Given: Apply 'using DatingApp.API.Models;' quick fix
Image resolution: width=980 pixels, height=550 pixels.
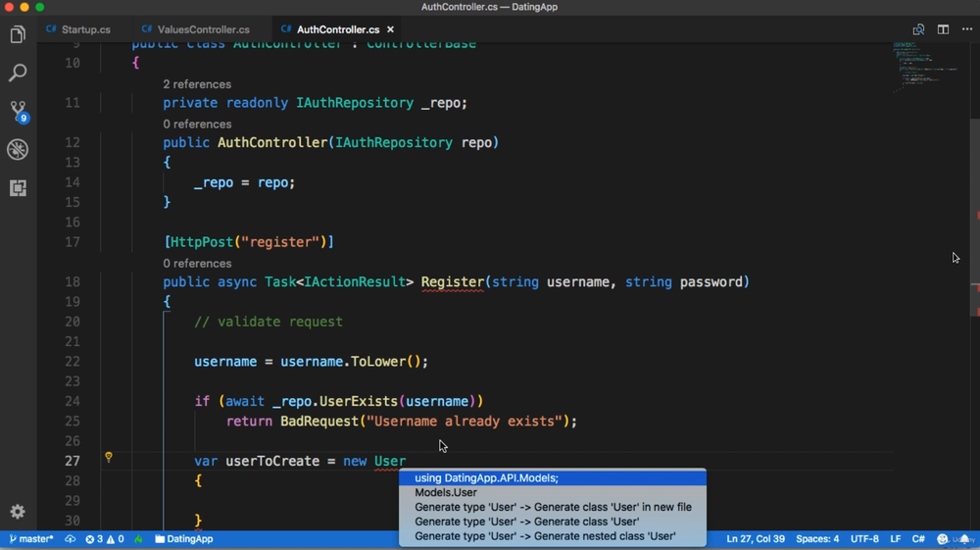Looking at the screenshot, I should pos(553,478).
